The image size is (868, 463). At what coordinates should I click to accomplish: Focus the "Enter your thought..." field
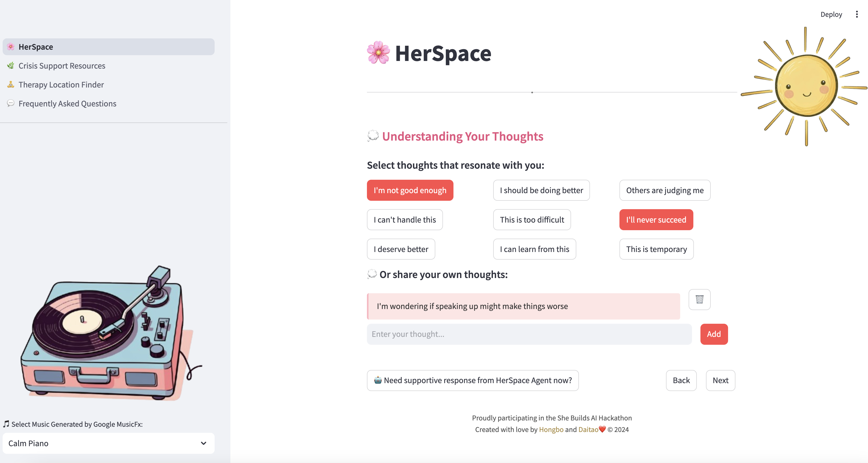point(529,334)
